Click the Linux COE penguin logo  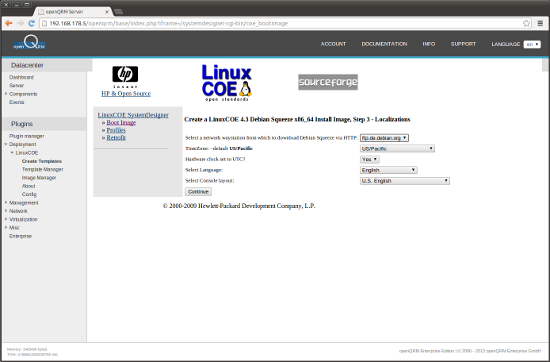click(227, 83)
